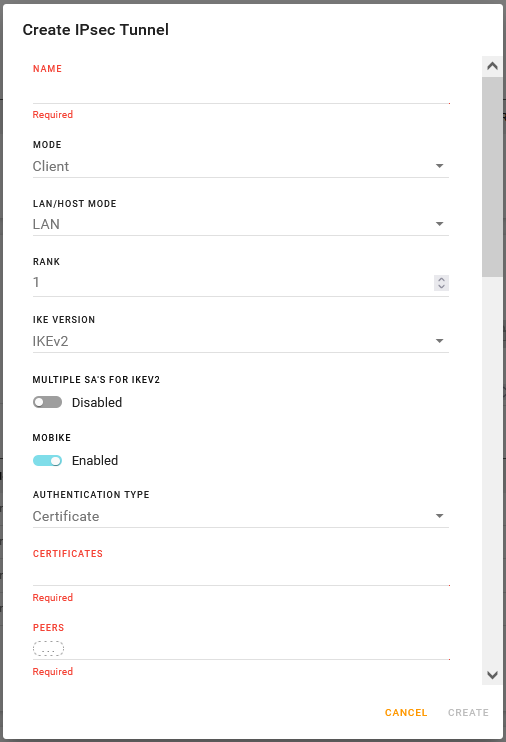Enable Multiple SA's for IKEv2 toggle
Image resolution: width=506 pixels, height=742 pixels.
click(47, 402)
